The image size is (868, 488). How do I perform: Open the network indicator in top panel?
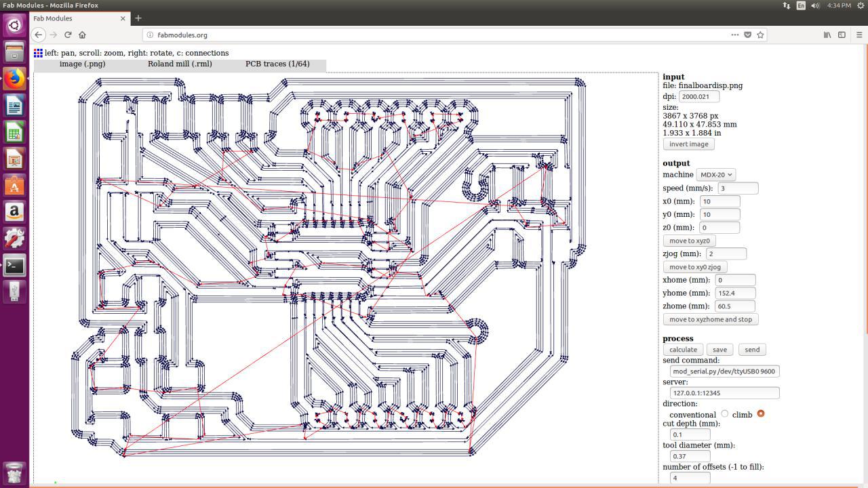(x=786, y=5)
